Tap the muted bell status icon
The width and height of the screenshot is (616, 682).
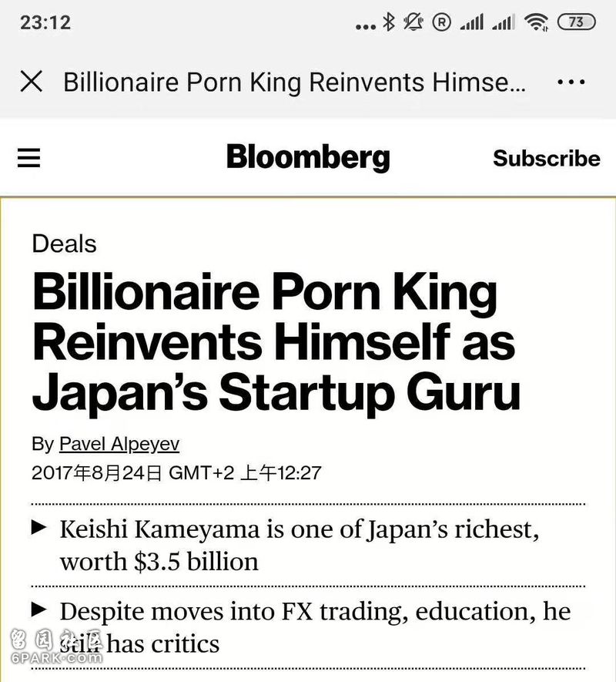(x=413, y=22)
